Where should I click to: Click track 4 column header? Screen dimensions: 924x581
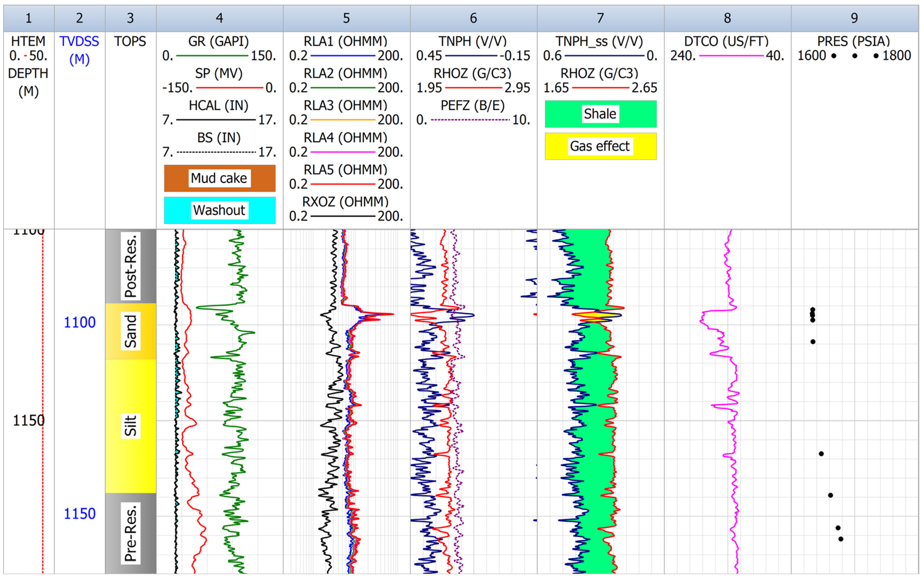pyautogui.click(x=219, y=18)
